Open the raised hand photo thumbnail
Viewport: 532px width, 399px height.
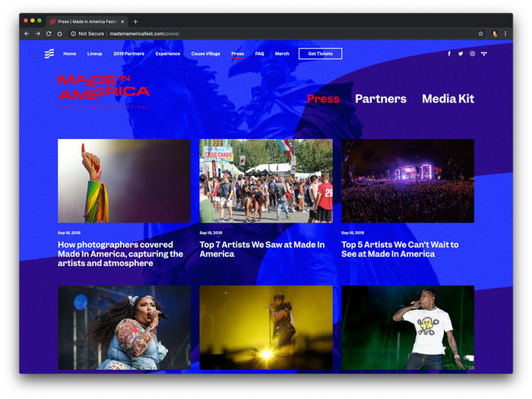coord(124,181)
